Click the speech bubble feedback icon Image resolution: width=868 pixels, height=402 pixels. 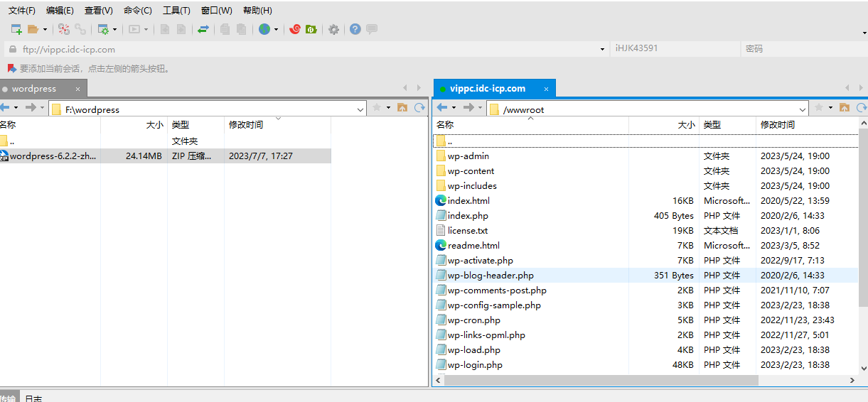pyautogui.click(x=371, y=29)
